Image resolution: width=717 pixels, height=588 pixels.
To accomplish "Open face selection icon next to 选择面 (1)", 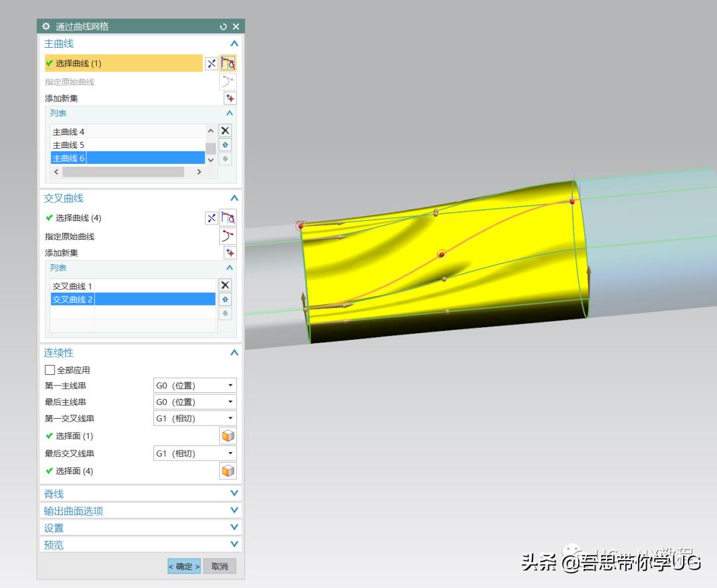I will (x=228, y=435).
